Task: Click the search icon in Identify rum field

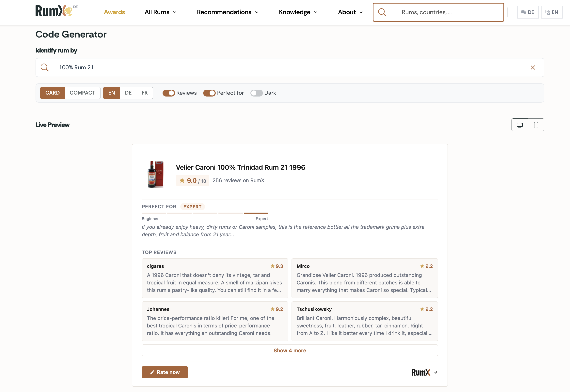Action: pos(45,68)
